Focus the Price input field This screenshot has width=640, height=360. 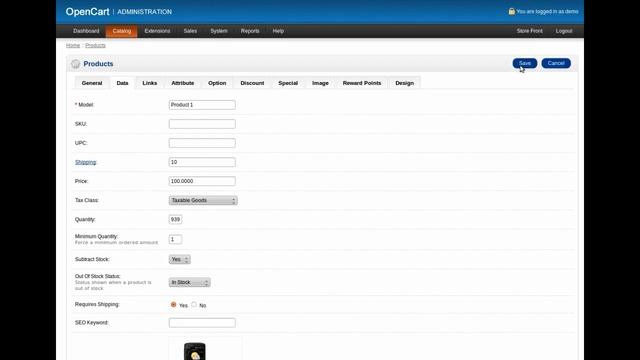pos(202,181)
